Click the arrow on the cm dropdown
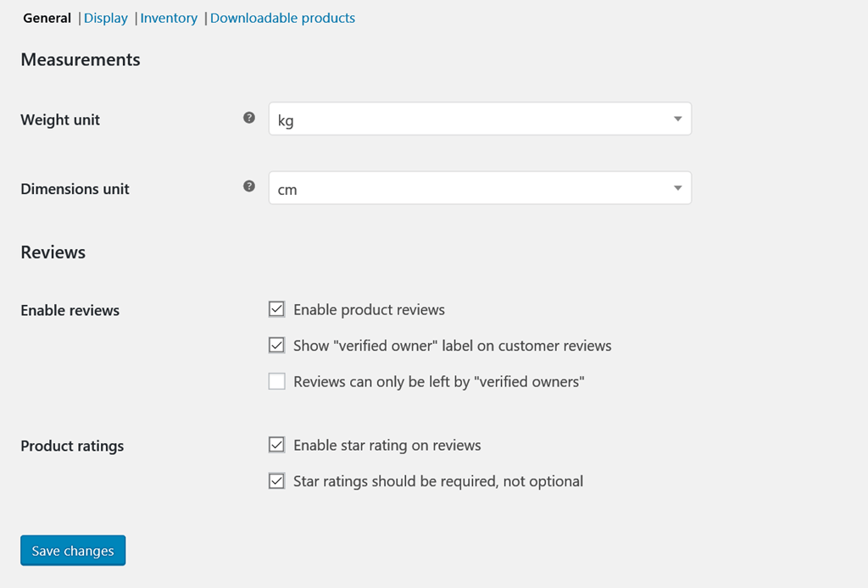Image resolution: width=868 pixels, height=588 pixels. [677, 188]
